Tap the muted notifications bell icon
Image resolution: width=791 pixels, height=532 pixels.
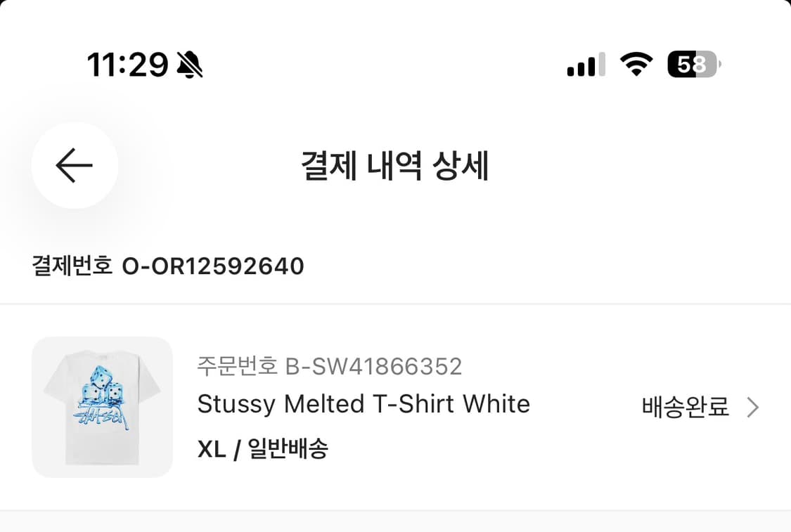click(x=190, y=64)
